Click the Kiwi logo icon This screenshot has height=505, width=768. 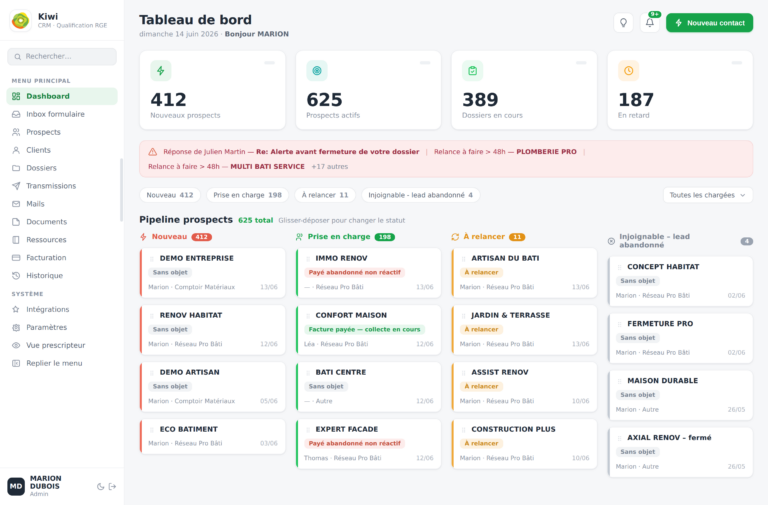tap(21, 21)
